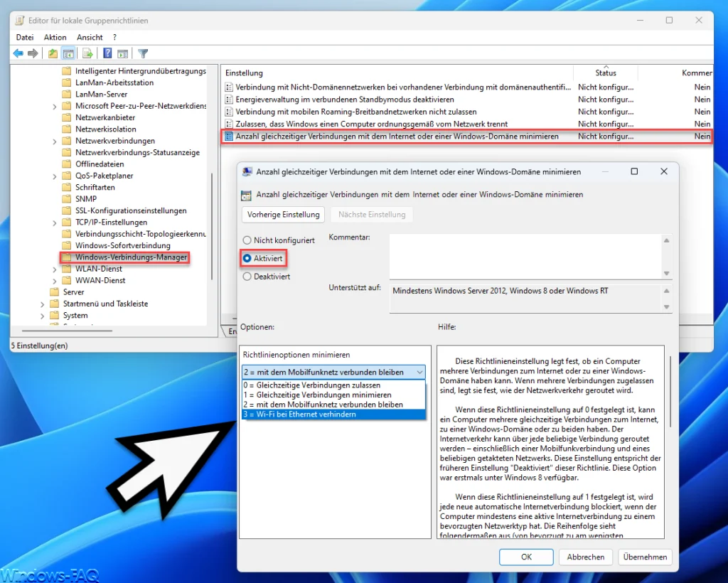The image size is (728, 583).
Task: Select the Netzwerkisolation tree item
Action: point(106,129)
